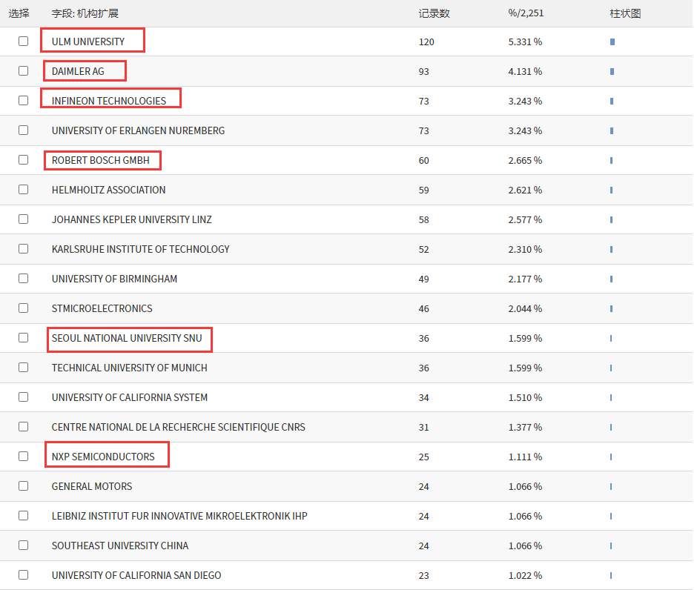Check the UNIVERSITY OF CALIFORNIA SYSTEM box
The height and width of the screenshot is (590, 700).
click(x=23, y=397)
